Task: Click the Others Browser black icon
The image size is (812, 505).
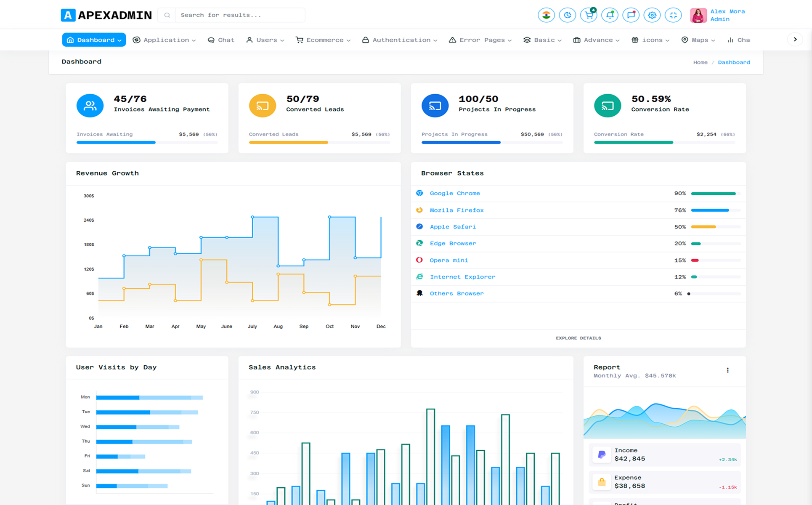Action: click(419, 293)
